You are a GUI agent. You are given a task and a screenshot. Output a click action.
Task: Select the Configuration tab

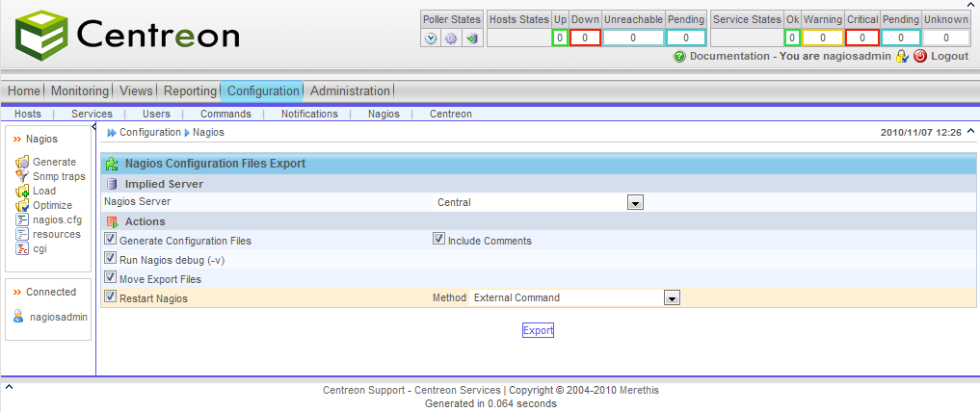[262, 91]
